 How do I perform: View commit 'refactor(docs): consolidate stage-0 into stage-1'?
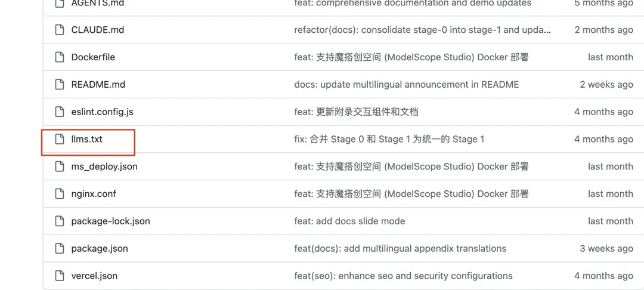pos(423,30)
